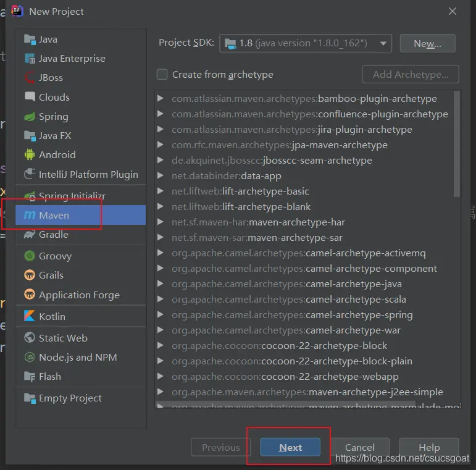Click the Maven m icon
The width and height of the screenshot is (476, 470).
click(x=30, y=215)
